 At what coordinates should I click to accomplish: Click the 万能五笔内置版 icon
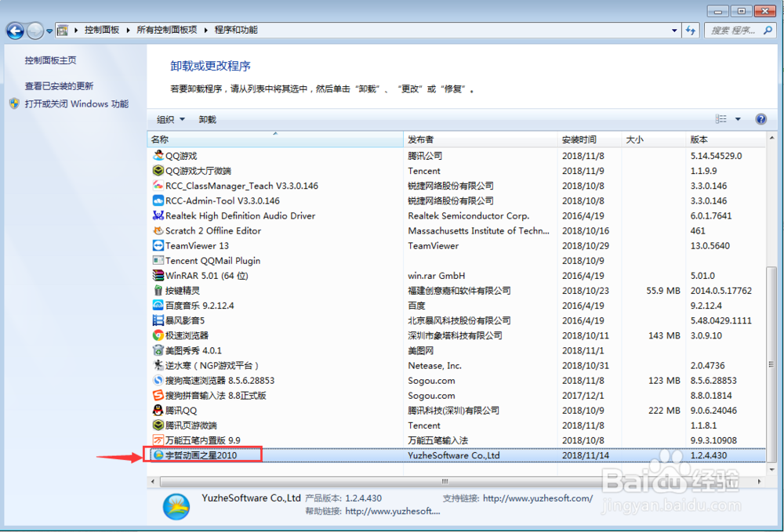[158, 440]
